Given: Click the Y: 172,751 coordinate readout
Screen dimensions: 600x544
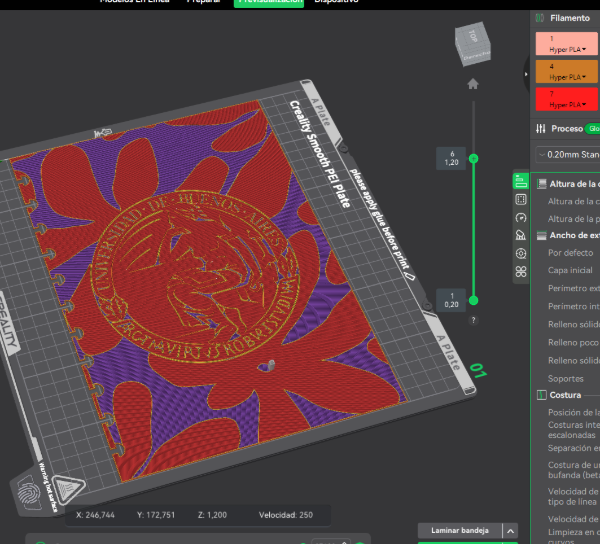Looking at the screenshot, I should [x=156, y=515].
